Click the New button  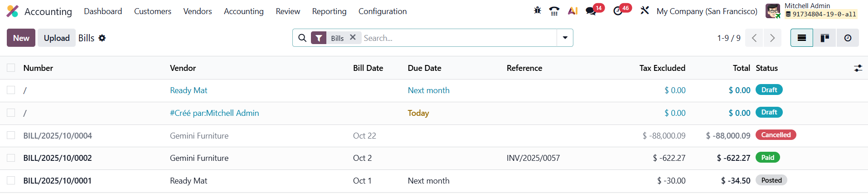point(21,38)
